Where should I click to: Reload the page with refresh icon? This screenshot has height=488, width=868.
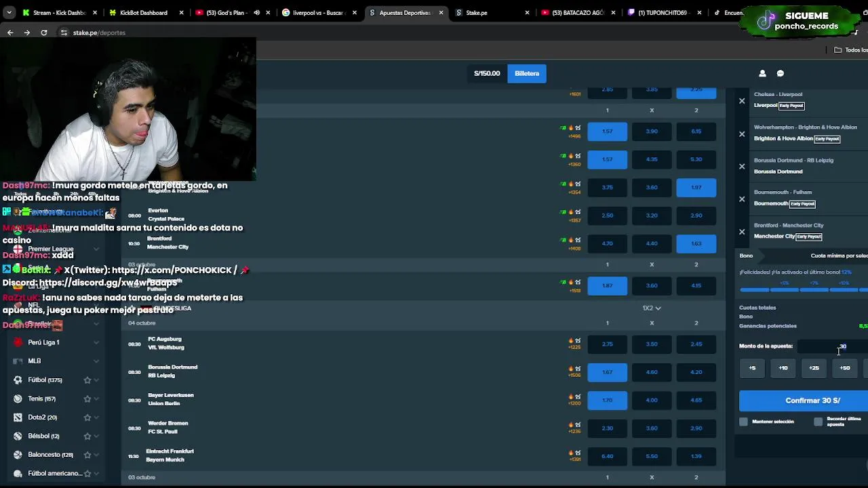43,33
